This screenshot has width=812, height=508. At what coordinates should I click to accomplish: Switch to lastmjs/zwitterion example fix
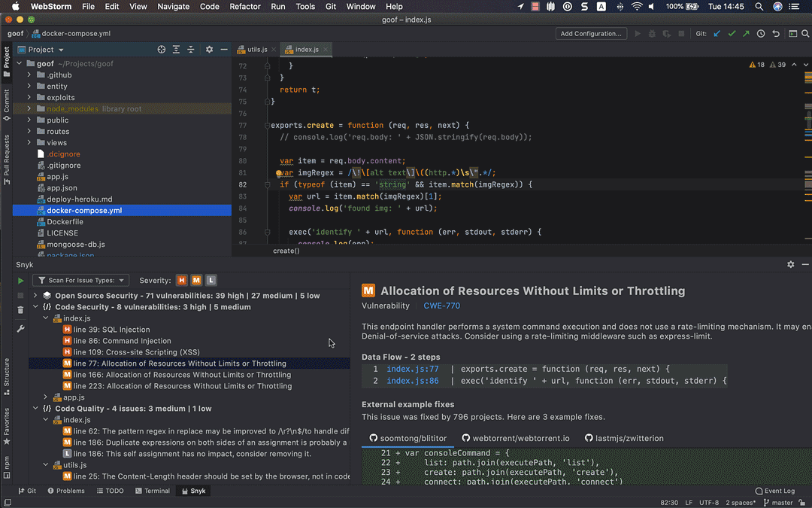tap(624, 439)
